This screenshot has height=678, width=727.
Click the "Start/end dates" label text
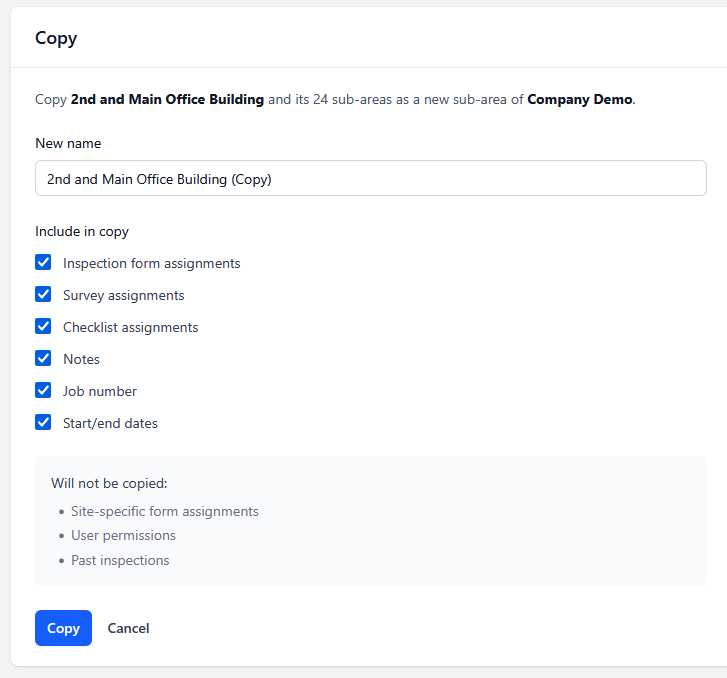[110, 424]
